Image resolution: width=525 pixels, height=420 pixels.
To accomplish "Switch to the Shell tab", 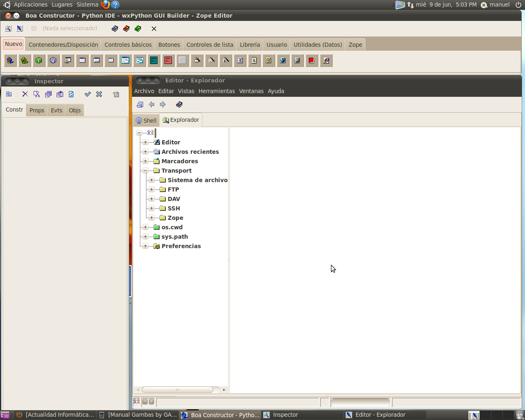I will (146, 120).
